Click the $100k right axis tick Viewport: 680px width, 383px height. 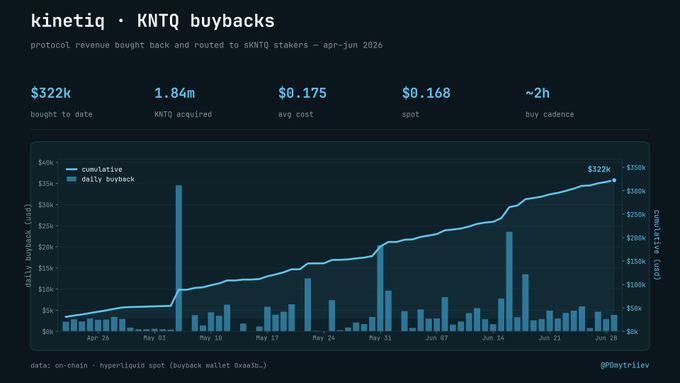tap(636, 285)
